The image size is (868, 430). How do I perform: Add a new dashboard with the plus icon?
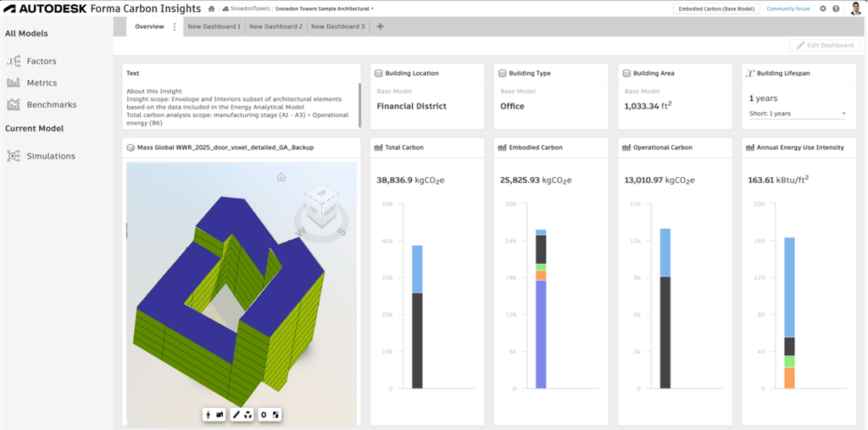(380, 26)
